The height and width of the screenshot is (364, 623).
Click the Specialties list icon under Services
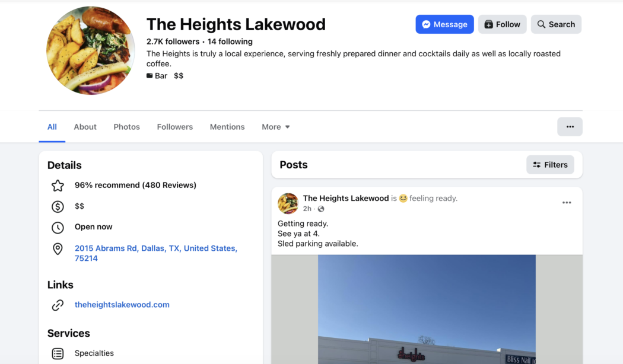click(x=58, y=353)
